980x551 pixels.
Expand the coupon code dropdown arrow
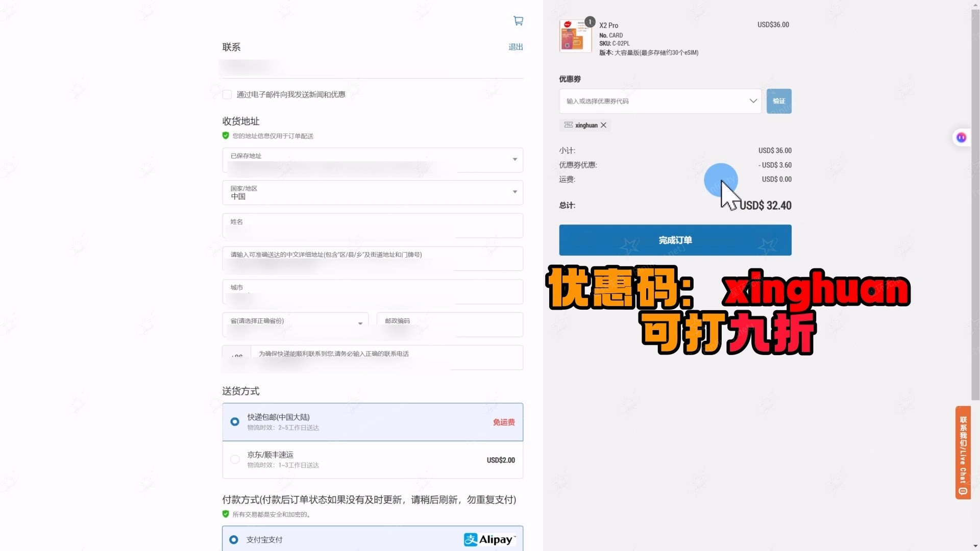tap(753, 101)
